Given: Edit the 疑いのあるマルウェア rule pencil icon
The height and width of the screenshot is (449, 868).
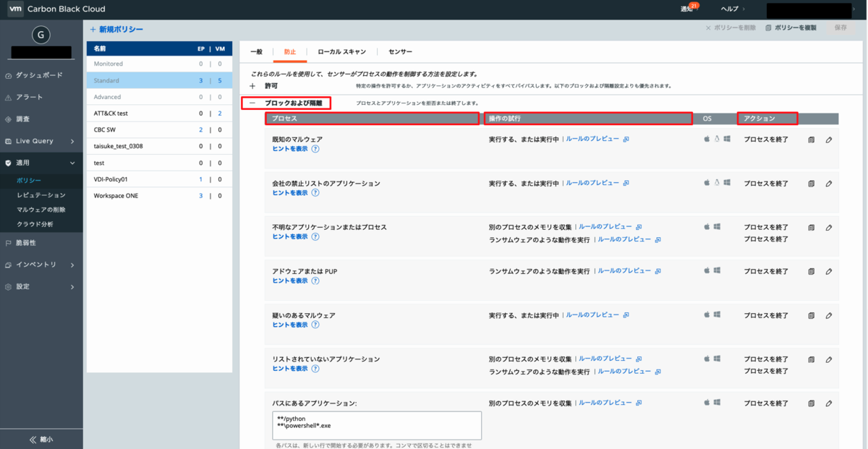Looking at the screenshot, I should point(829,315).
